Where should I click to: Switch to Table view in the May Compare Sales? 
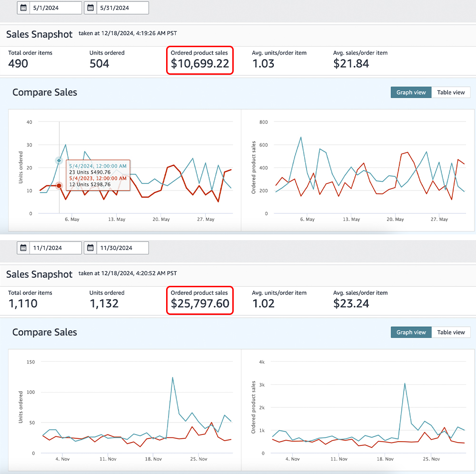pyautogui.click(x=451, y=92)
